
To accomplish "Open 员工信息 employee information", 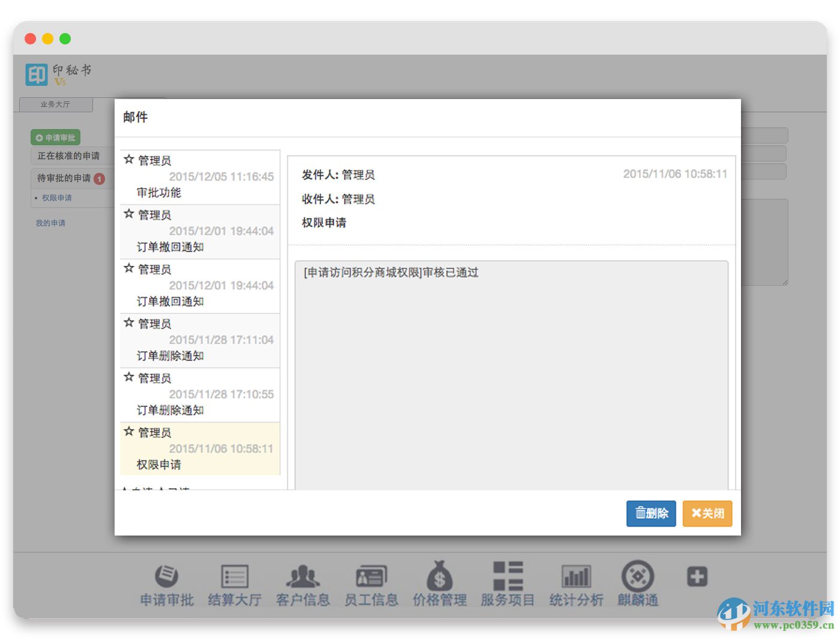I will pos(371,582).
